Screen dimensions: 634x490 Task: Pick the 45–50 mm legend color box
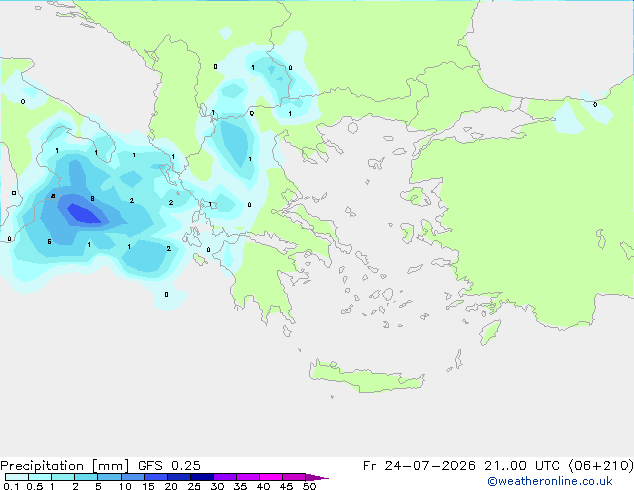coord(294,477)
